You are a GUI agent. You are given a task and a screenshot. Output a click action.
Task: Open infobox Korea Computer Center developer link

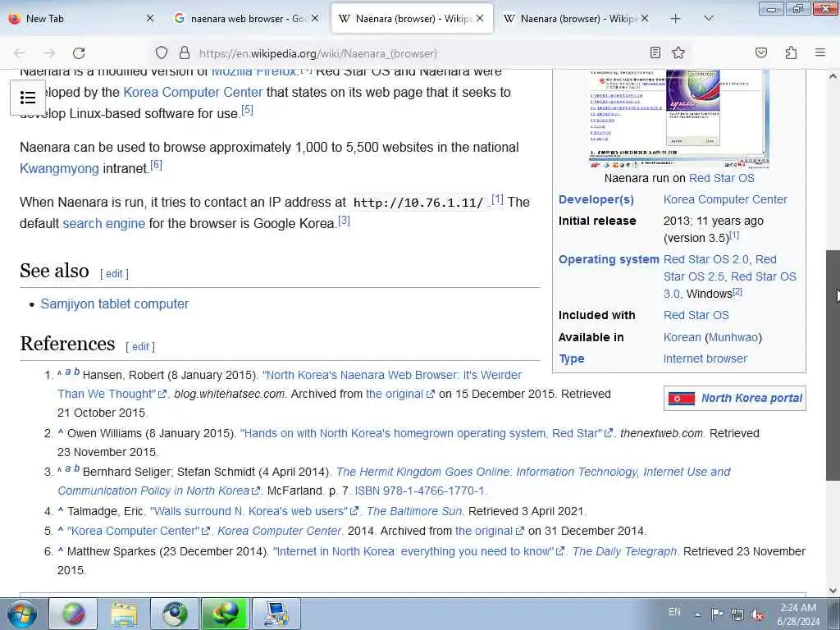click(725, 199)
